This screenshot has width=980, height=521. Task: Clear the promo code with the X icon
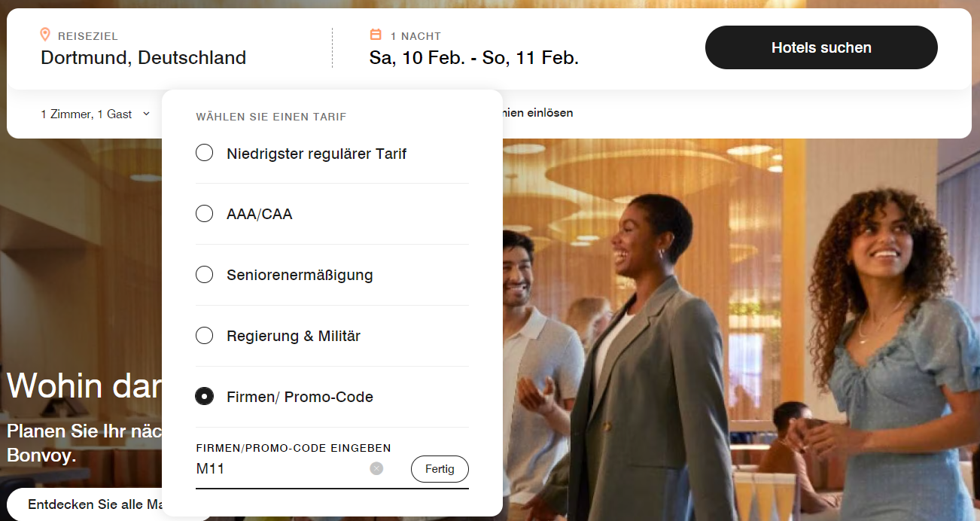[376, 468]
